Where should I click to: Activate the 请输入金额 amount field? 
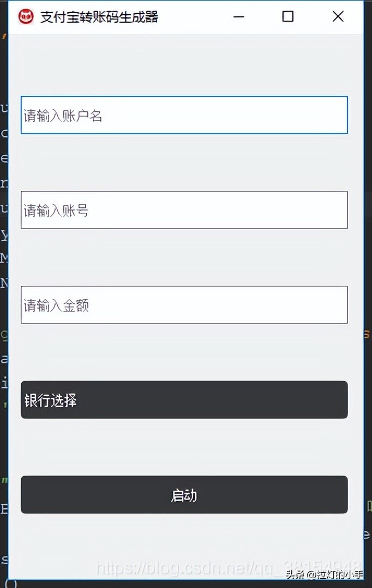(x=184, y=305)
